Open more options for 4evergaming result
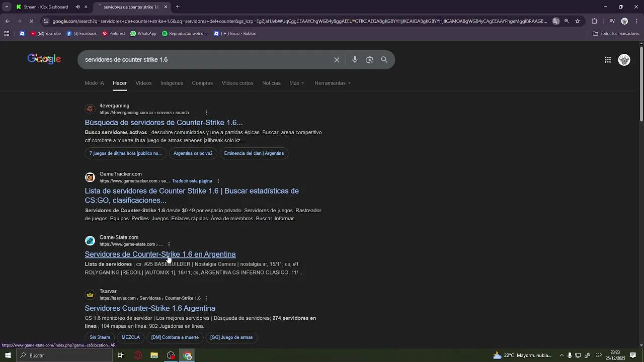 pyautogui.click(x=206, y=113)
